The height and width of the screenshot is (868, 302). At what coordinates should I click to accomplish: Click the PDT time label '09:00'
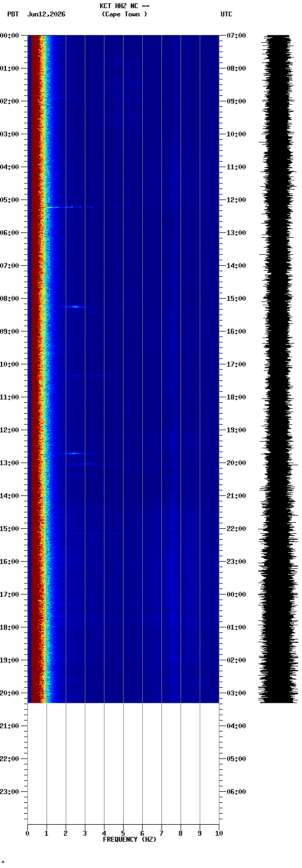[10, 332]
